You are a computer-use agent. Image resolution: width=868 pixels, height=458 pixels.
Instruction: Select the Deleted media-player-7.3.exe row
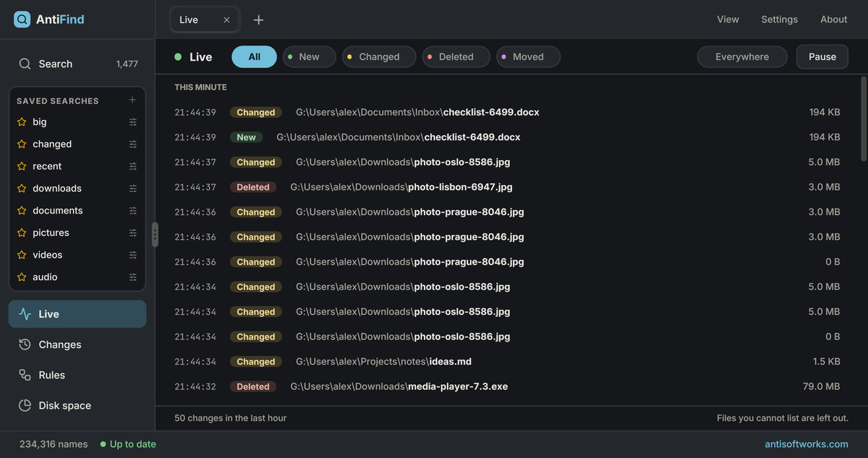click(507, 386)
